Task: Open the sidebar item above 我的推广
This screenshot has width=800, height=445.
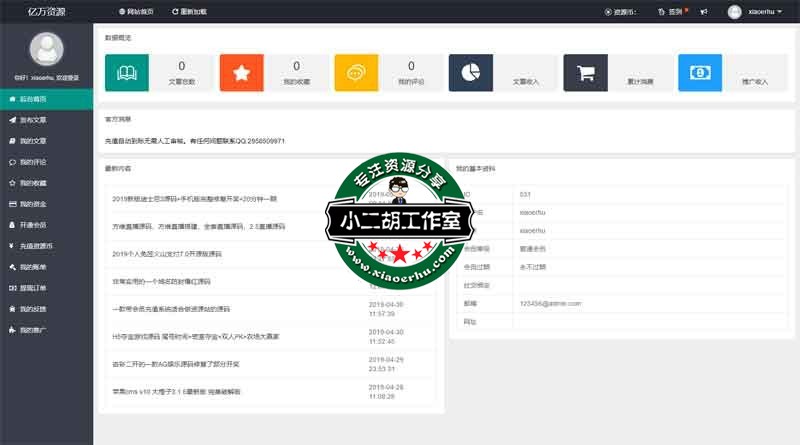Action: [46, 309]
